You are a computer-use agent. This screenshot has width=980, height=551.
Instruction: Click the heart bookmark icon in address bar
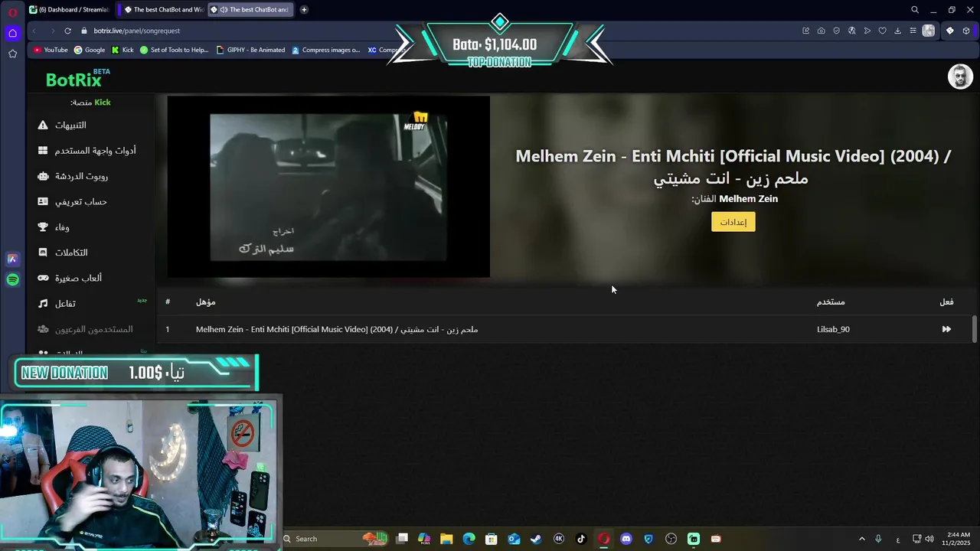pyautogui.click(x=882, y=31)
